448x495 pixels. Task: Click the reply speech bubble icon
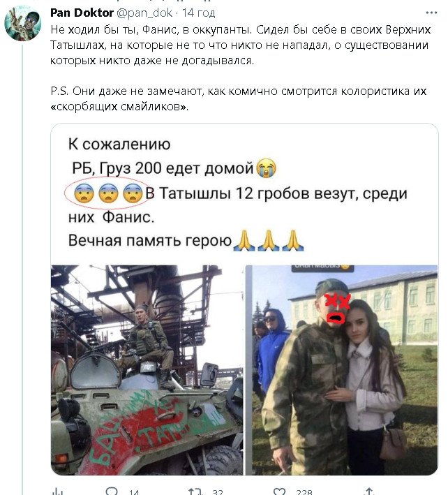[x=112, y=492]
